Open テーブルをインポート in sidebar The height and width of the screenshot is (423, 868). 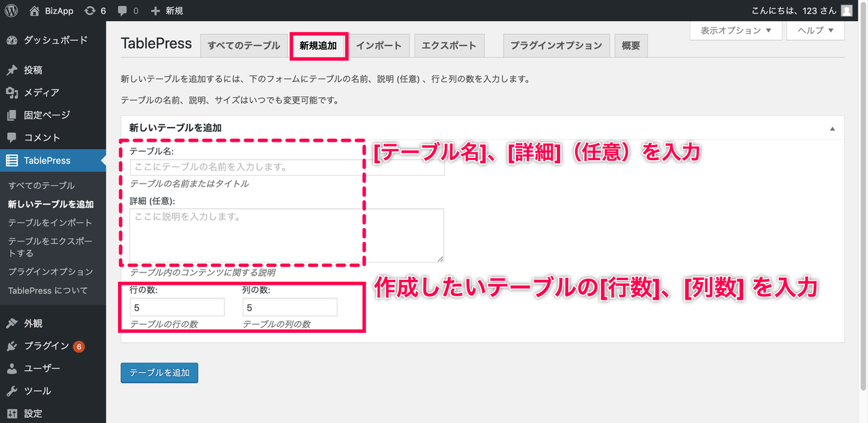(50, 222)
